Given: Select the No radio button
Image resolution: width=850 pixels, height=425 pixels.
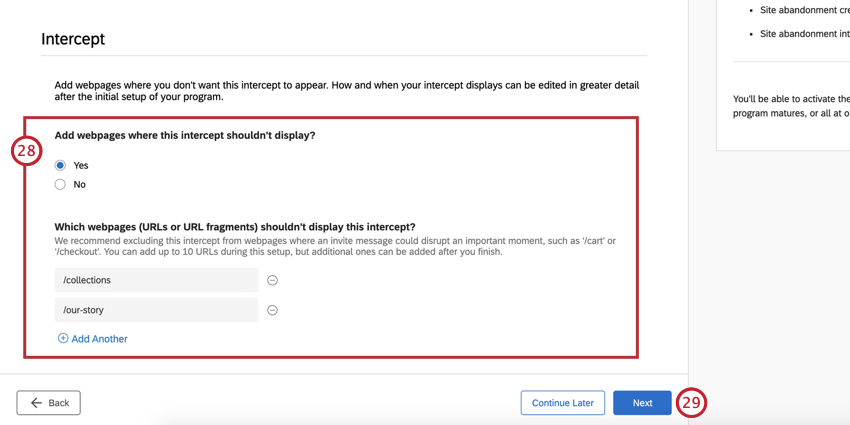Looking at the screenshot, I should [x=60, y=184].
